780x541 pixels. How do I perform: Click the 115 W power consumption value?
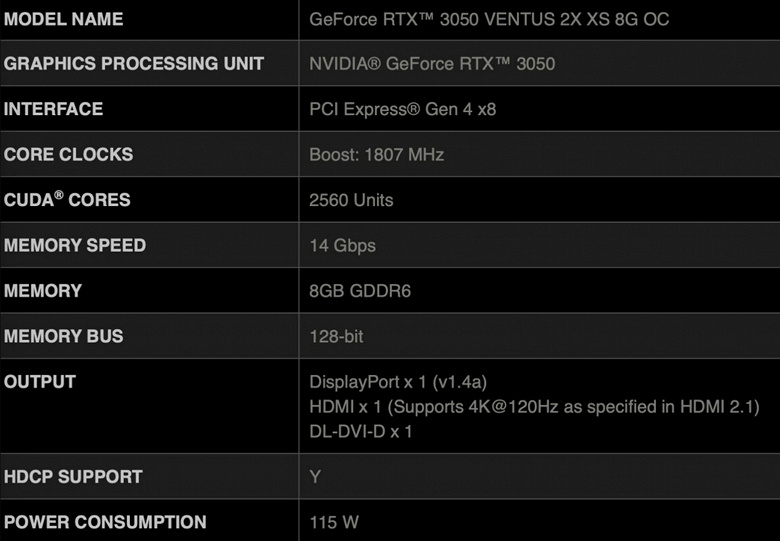334,522
